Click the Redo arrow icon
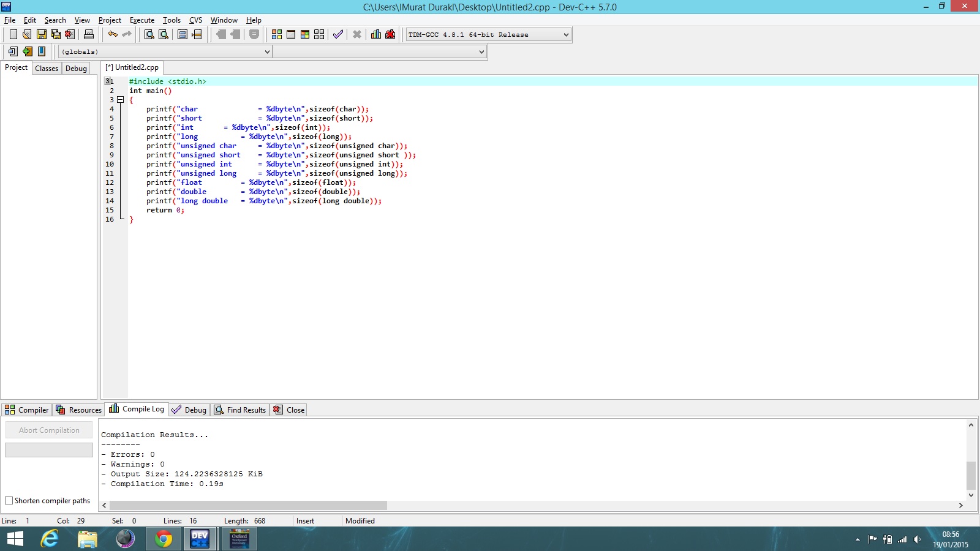Image resolution: width=980 pixels, height=551 pixels. point(127,34)
